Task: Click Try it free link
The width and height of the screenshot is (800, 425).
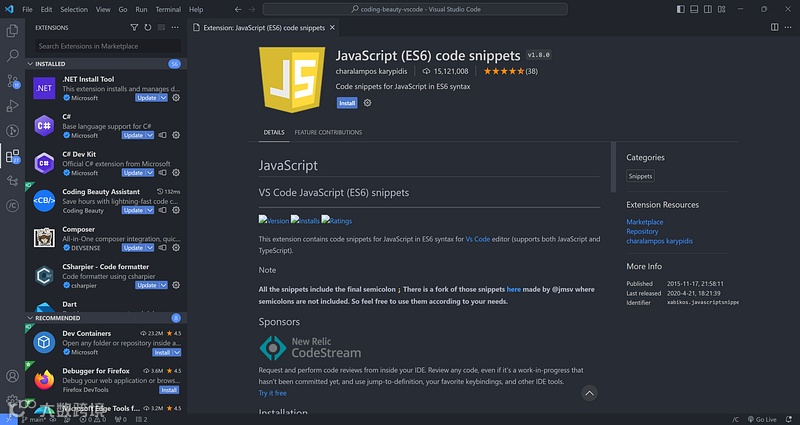Action: (x=272, y=393)
